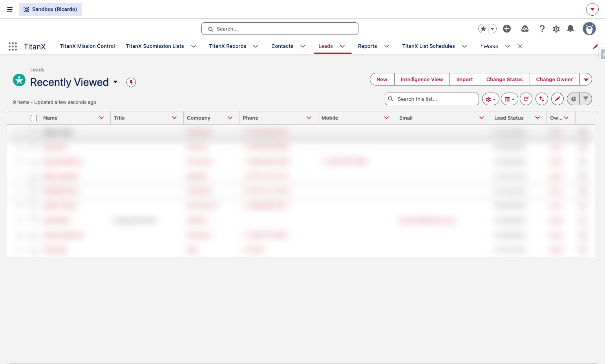Open the Contacts tab dropdown chevron
The image size is (605, 364).
(x=303, y=46)
